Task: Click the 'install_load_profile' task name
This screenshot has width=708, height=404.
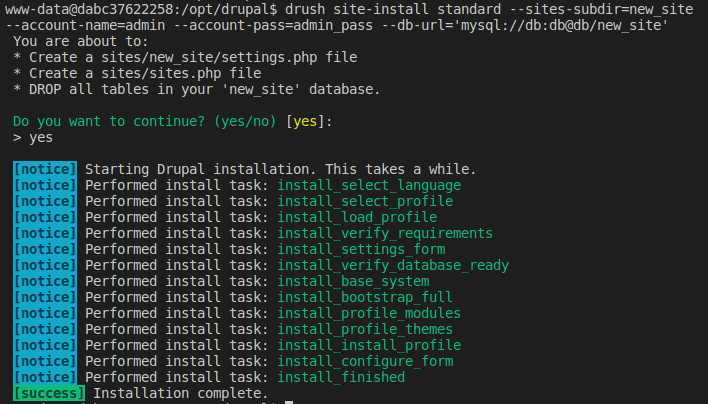Action: (357, 218)
